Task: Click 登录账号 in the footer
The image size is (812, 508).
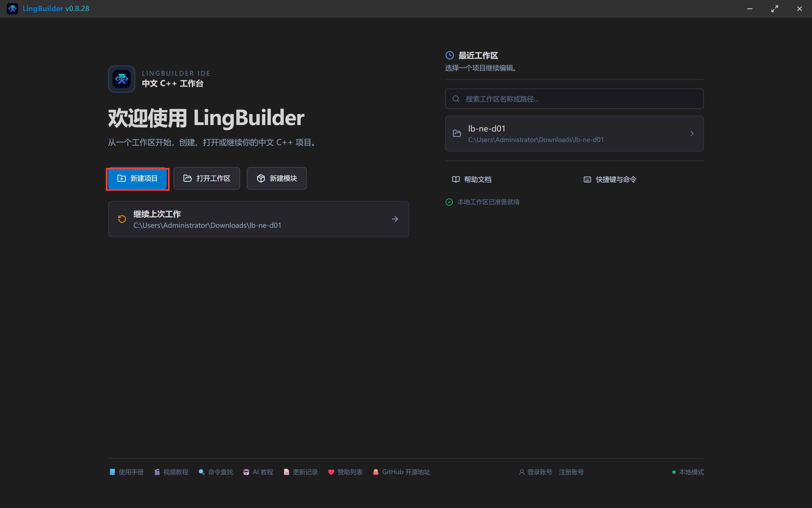Action: [535, 472]
